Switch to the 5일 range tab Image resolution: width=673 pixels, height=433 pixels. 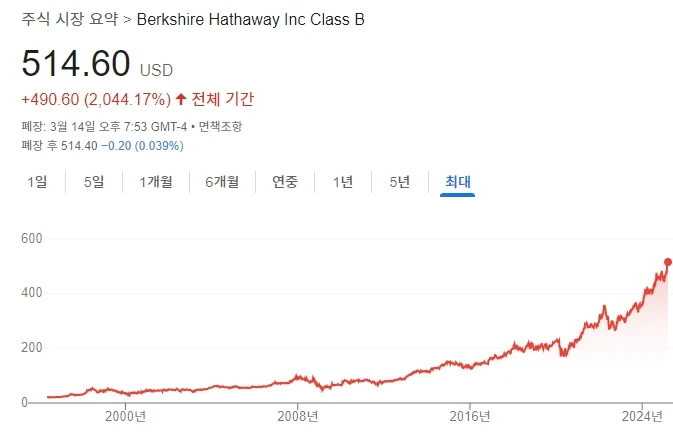tap(93, 181)
